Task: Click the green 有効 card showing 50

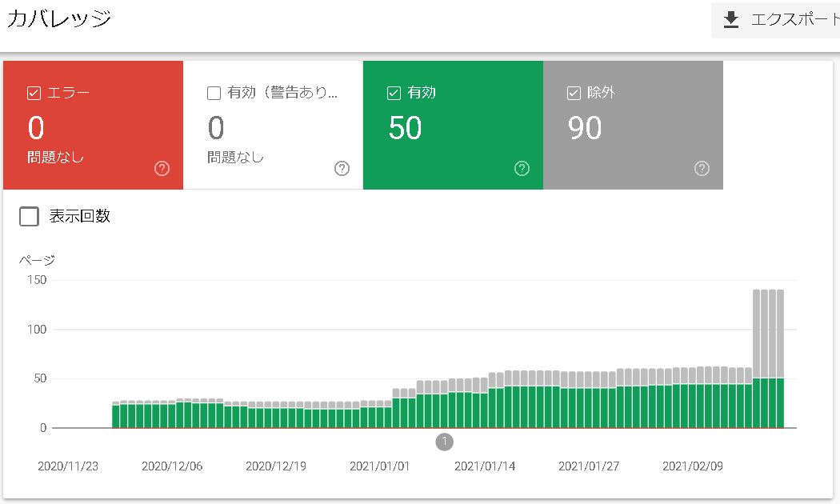Action: tap(453, 124)
